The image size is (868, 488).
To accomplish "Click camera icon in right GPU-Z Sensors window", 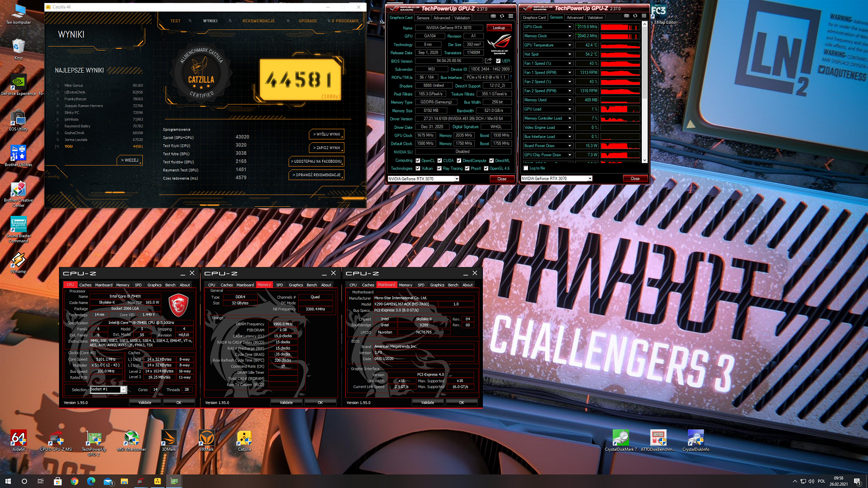I will [626, 16].
